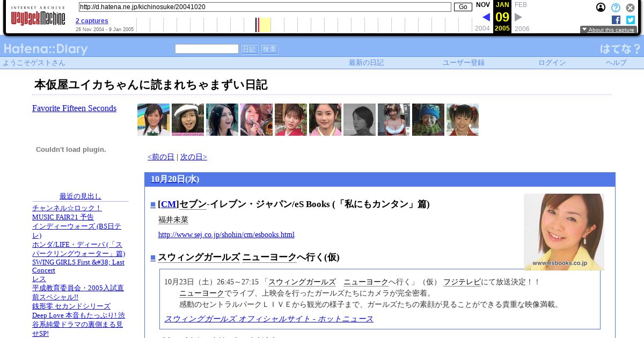Open ヘルプ menu item
Image resolution: width=644 pixels, height=338 pixels.
(x=616, y=63)
